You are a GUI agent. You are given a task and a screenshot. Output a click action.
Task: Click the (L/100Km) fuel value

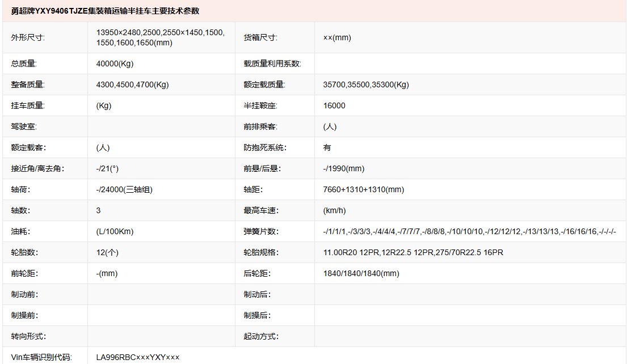[x=115, y=231]
